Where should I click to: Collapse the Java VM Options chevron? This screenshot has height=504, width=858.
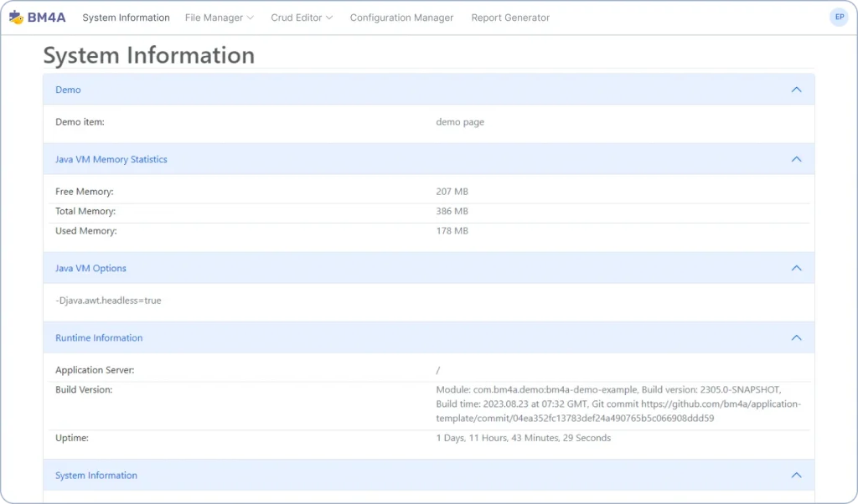(796, 268)
